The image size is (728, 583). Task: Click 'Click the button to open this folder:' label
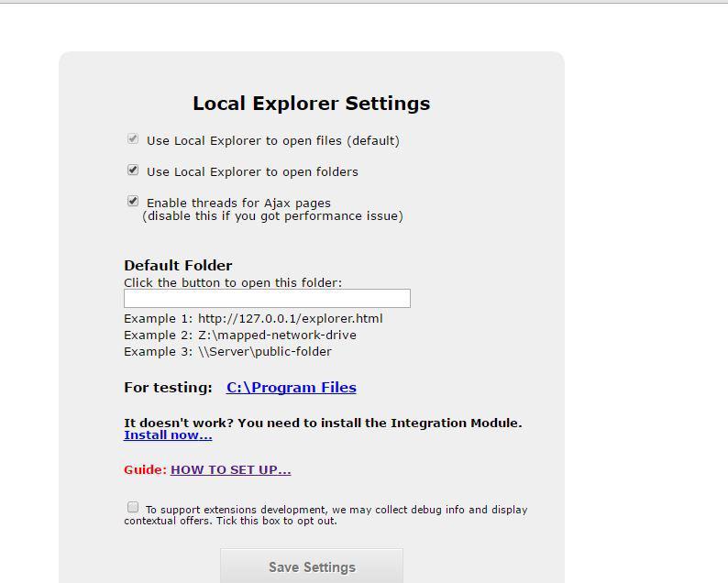[233, 282]
